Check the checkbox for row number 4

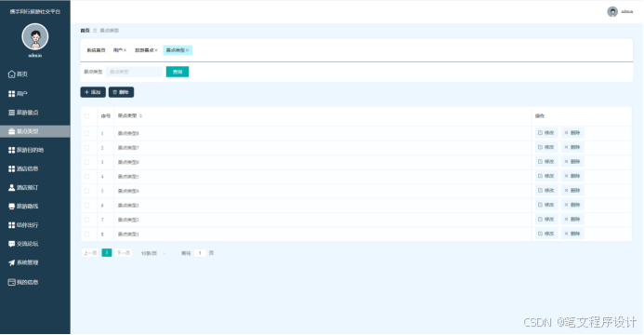click(x=86, y=176)
